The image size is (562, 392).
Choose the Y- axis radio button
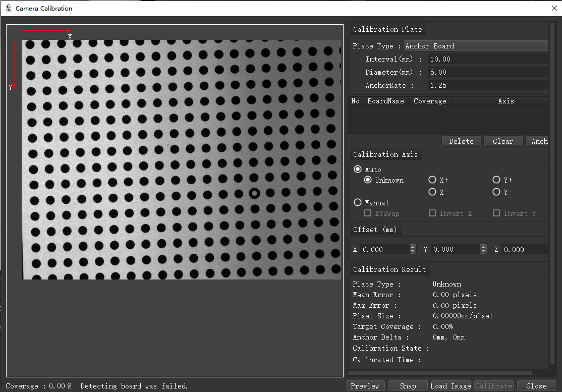[x=496, y=192]
